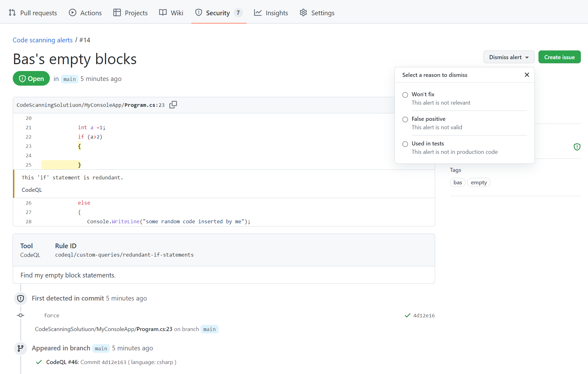588x374 pixels.
Task: Select the Won't fix reason
Action: click(405, 95)
